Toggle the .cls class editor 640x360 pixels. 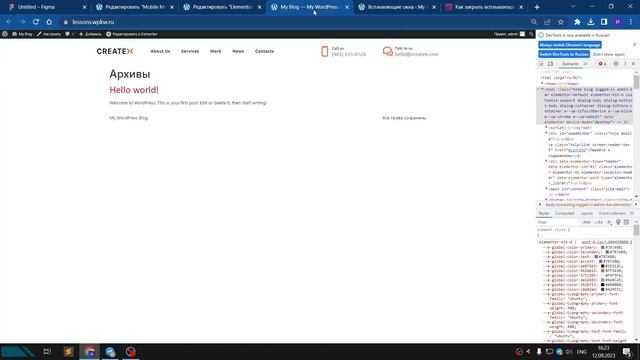[x=598, y=222]
